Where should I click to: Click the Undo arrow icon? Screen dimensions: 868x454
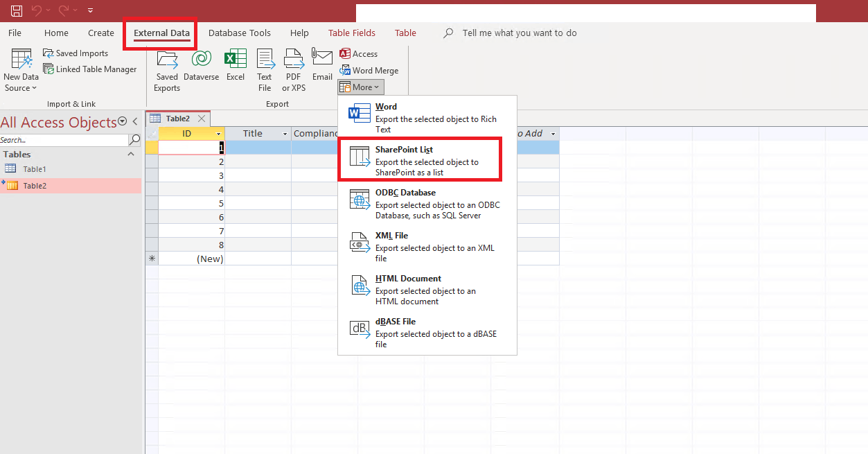37,10
